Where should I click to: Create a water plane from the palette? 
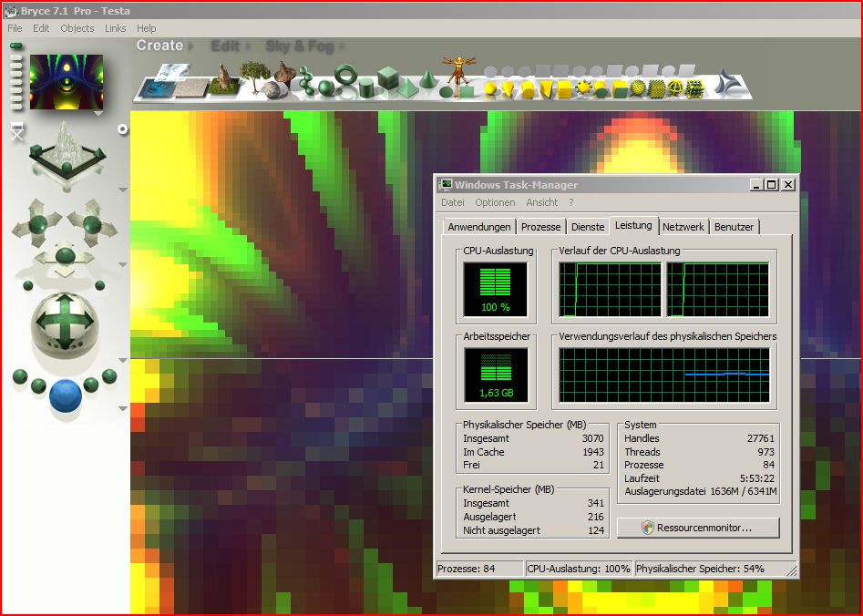click(x=157, y=88)
